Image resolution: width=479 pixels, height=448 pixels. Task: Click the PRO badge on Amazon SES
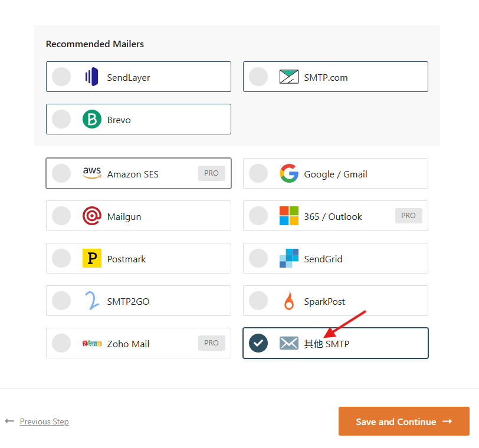point(212,173)
